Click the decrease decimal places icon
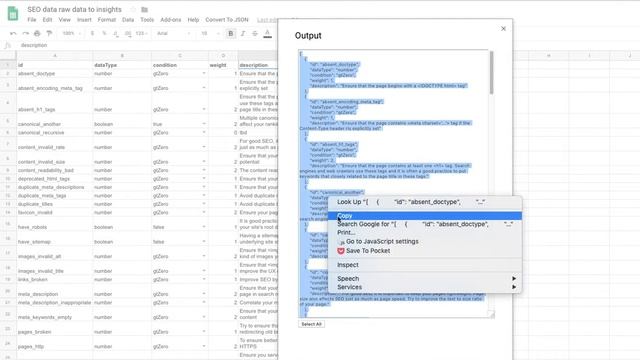This screenshot has height=360, width=640. [x=116, y=33]
